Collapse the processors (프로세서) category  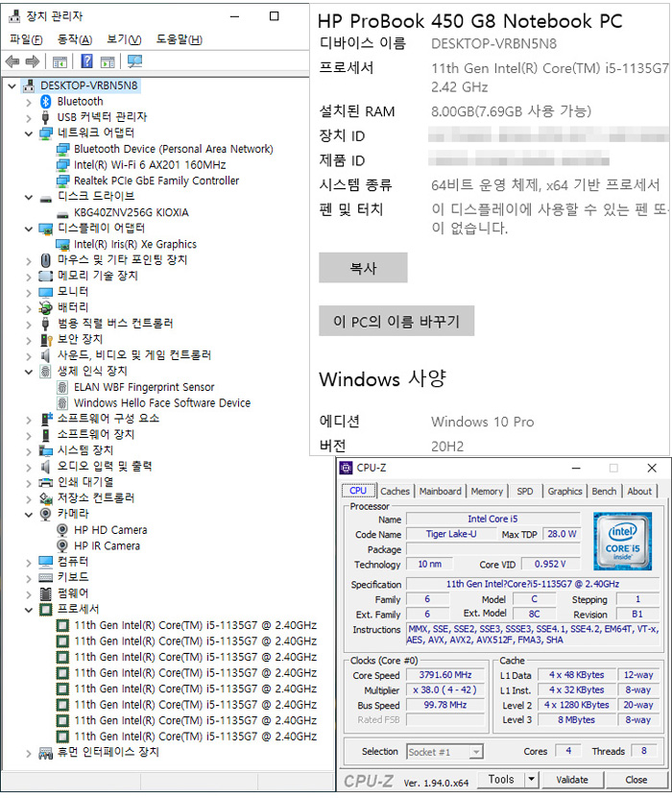[29, 610]
